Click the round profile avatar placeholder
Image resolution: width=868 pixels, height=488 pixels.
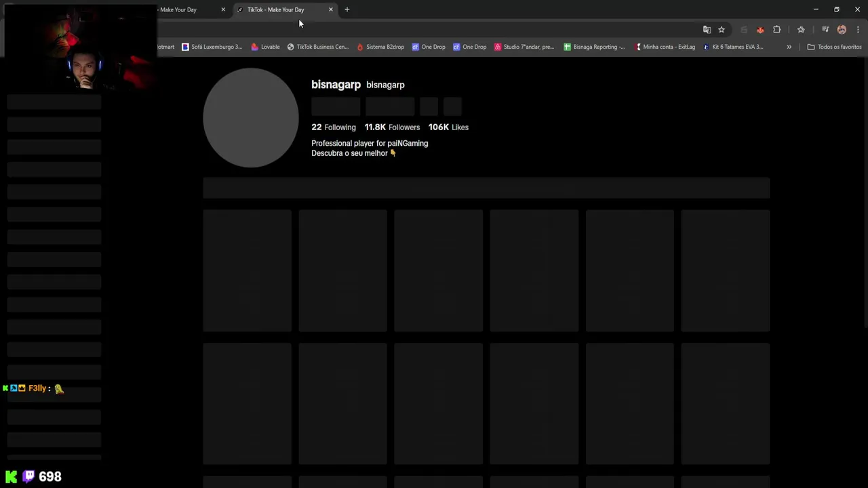point(251,117)
